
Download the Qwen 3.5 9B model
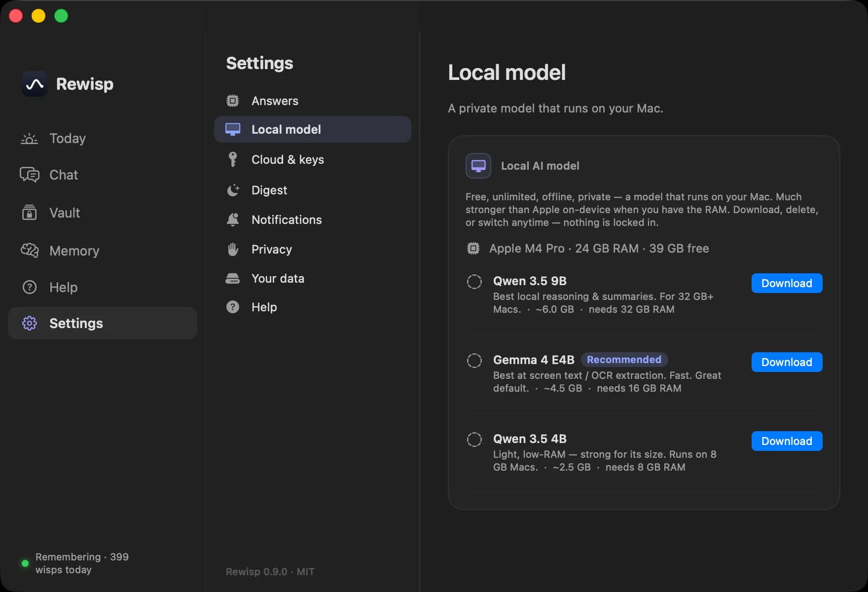[787, 283]
